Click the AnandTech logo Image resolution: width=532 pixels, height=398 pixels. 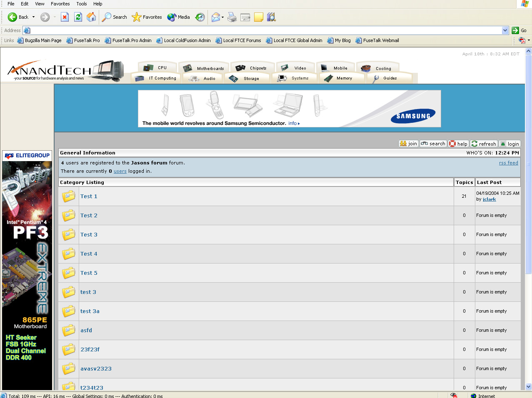pos(65,71)
